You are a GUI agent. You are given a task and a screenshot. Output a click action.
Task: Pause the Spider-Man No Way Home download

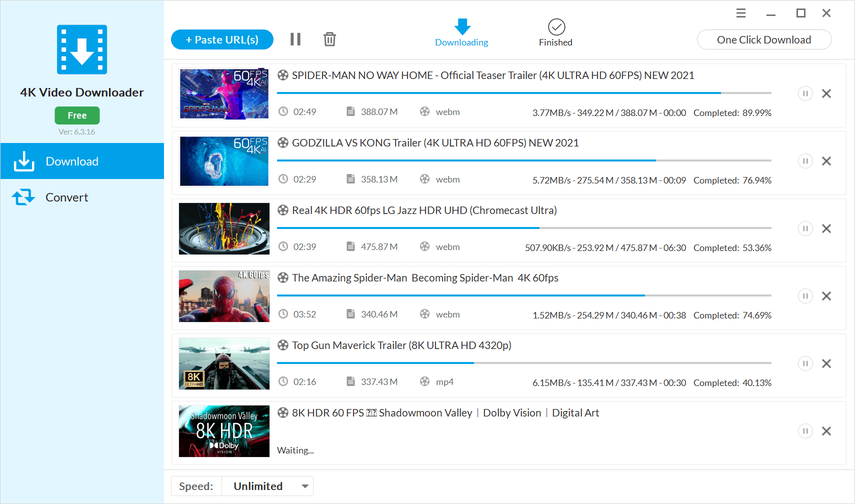[805, 93]
